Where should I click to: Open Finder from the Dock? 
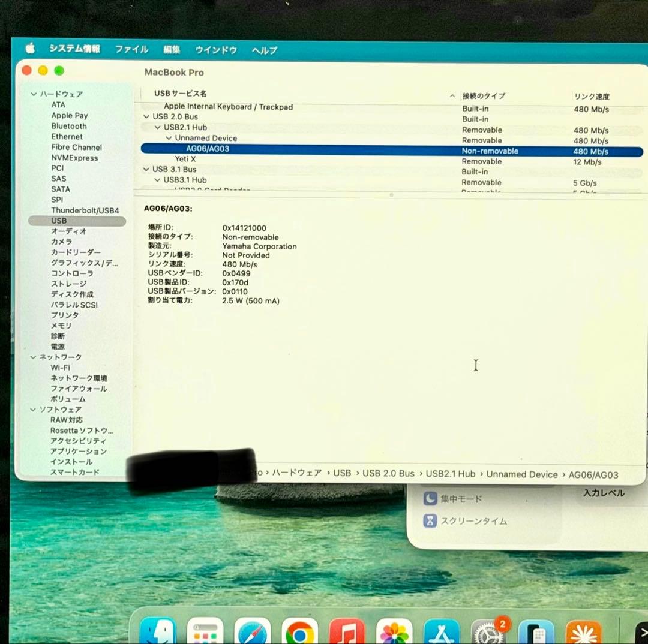(158, 631)
